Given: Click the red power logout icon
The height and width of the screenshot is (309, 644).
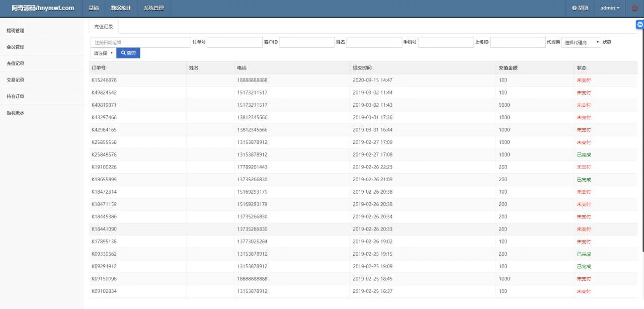Looking at the screenshot, I should 634,8.
